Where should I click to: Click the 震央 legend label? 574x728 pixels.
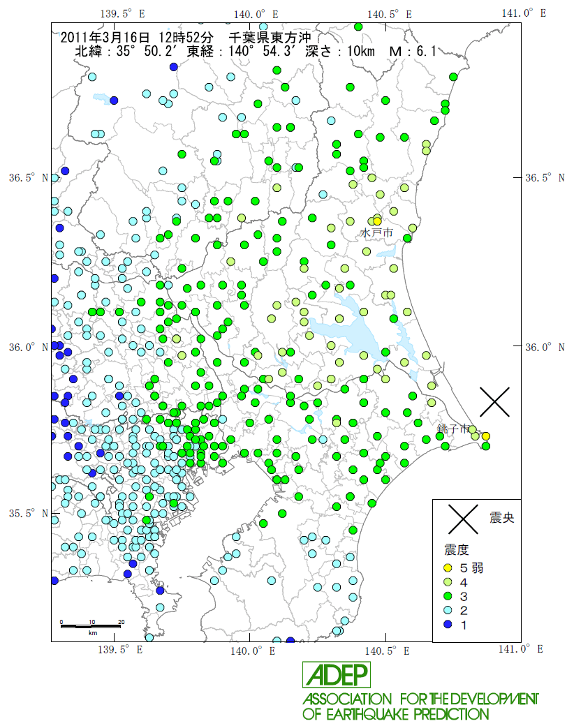pos(501,518)
